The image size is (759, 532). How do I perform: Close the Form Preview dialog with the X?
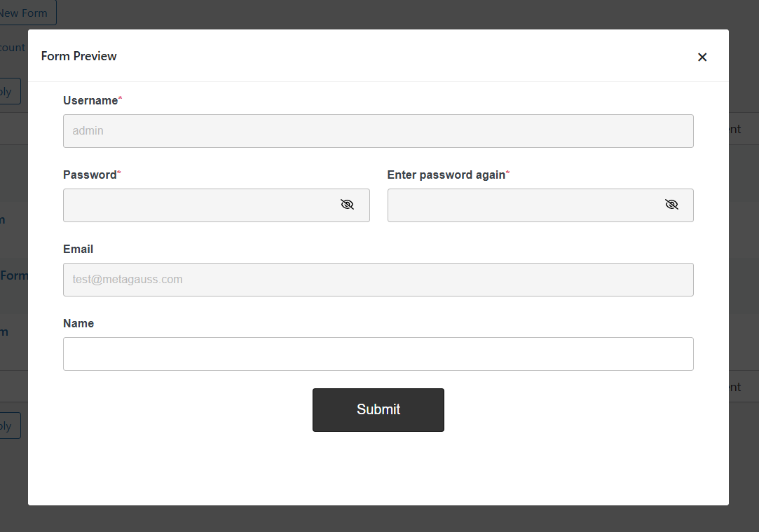pyautogui.click(x=702, y=57)
